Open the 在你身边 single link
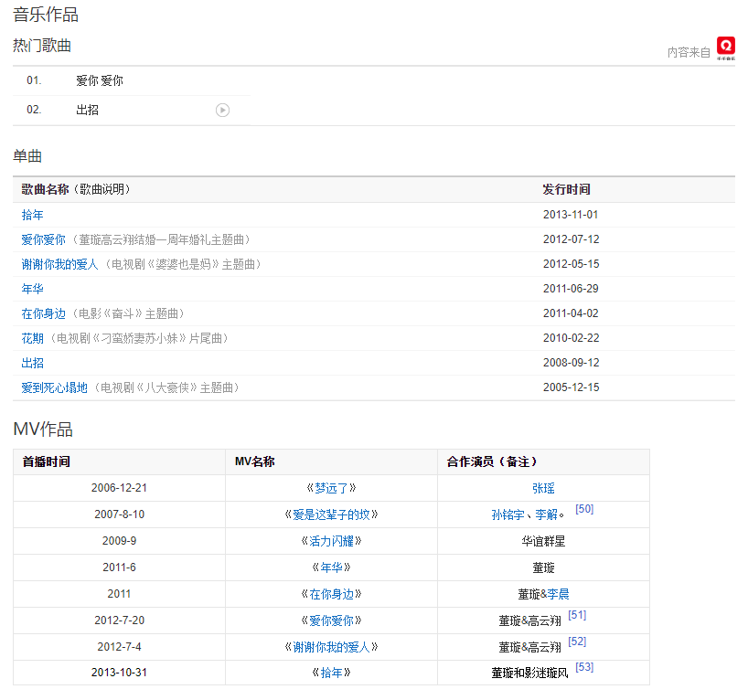The width and height of the screenshot is (748, 700). (44, 313)
